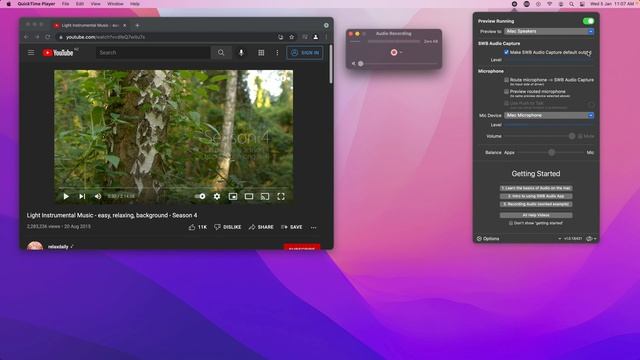Open the relaxdaily channel avatar
The height and width of the screenshot is (360, 640).
[35, 245]
